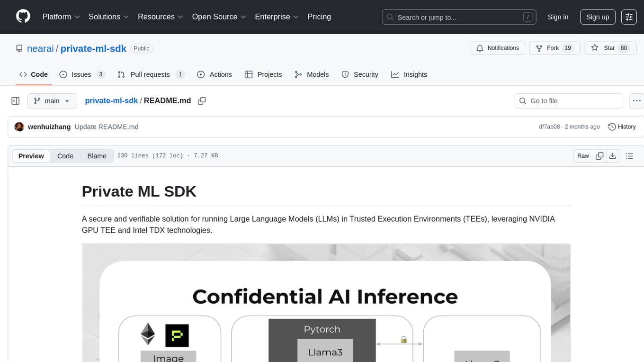View file History
The image size is (644, 362).
[x=622, y=127]
